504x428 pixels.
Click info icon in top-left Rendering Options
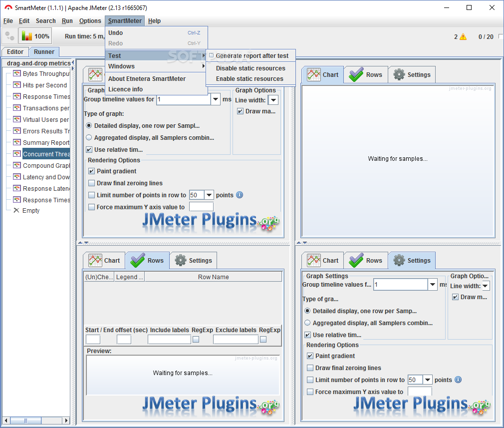coord(240,195)
